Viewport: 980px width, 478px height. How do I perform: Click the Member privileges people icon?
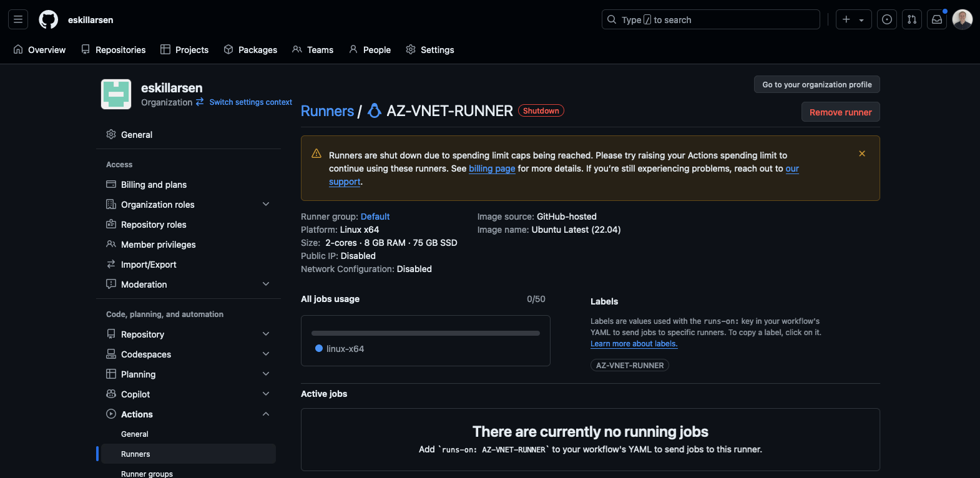tap(111, 244)
